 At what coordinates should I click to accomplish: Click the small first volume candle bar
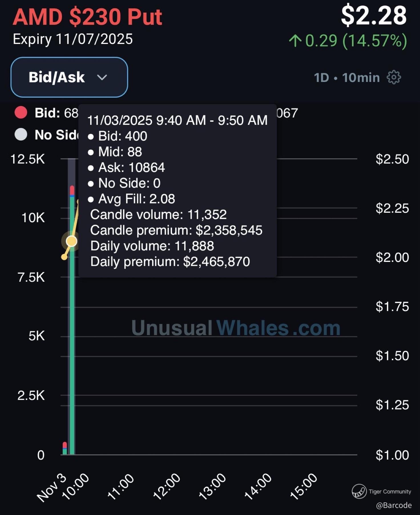click(x=65, y=449)
